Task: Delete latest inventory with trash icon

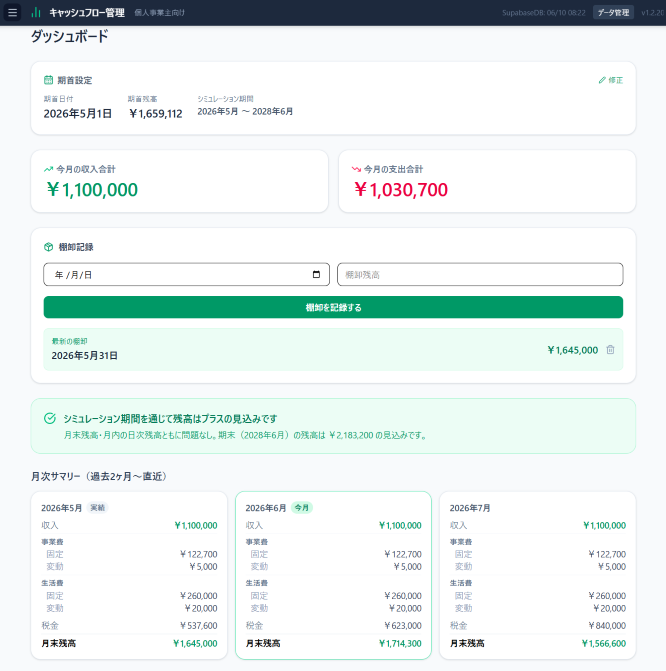Action: tap(610, 350)
